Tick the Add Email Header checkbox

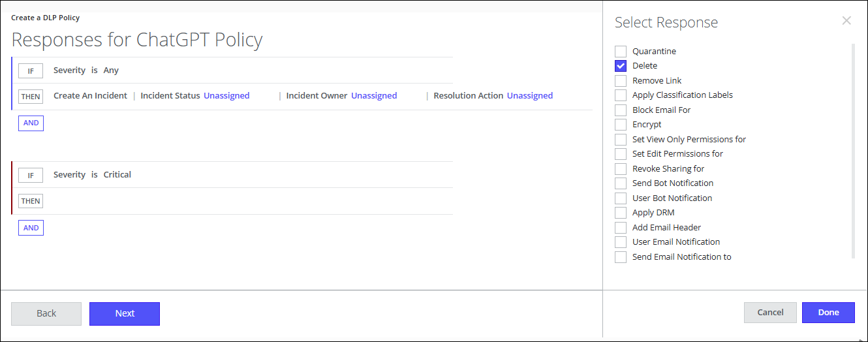coord(621,228)
